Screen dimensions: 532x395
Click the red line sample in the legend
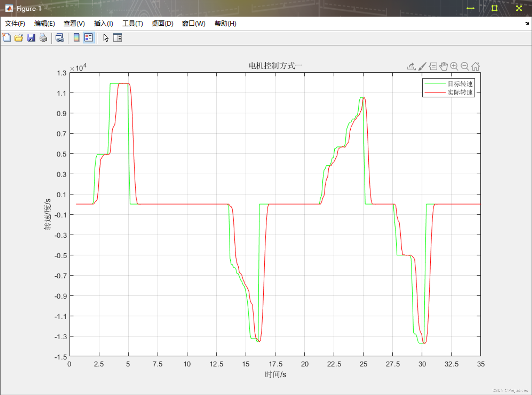(x=435, y=92)
